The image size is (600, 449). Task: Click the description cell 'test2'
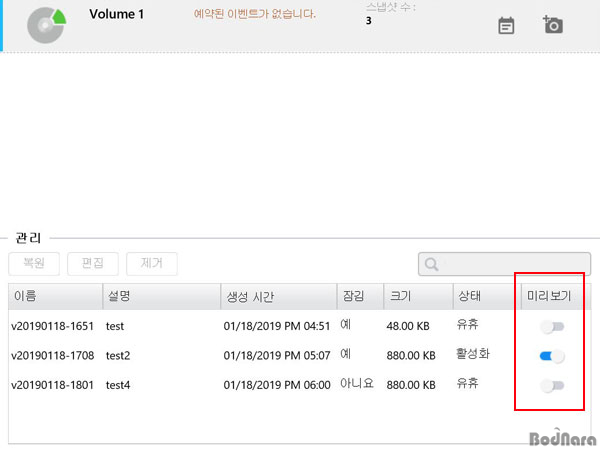pyautogui.click(x=118, y=356)
